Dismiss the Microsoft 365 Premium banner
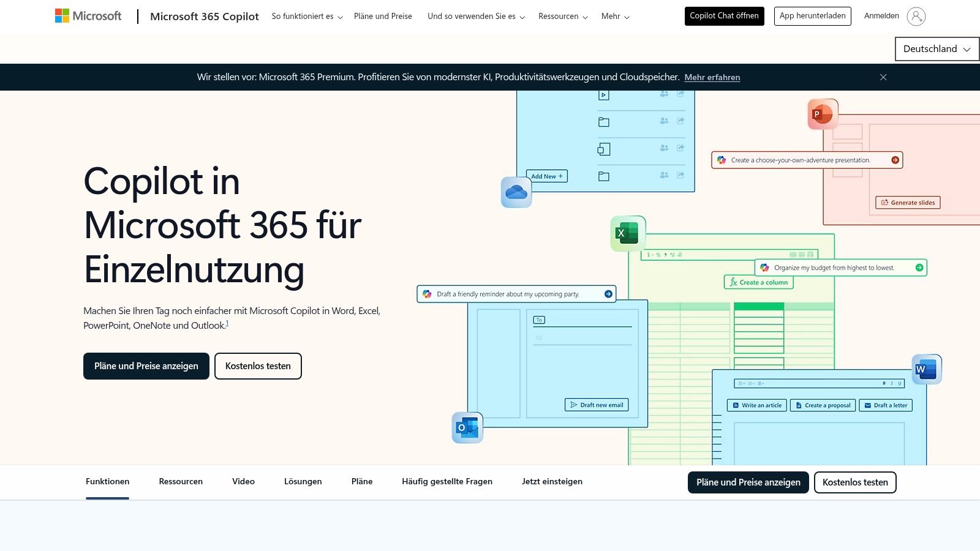This screenshot has height=551, width=980. click(x=883, y=77)
